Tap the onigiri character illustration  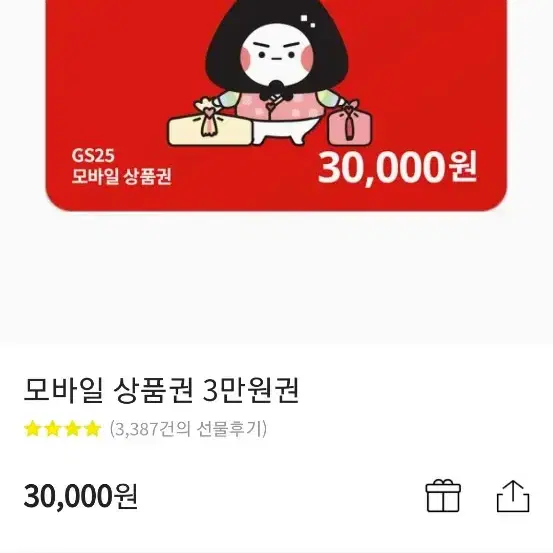(x=277, y=74)
